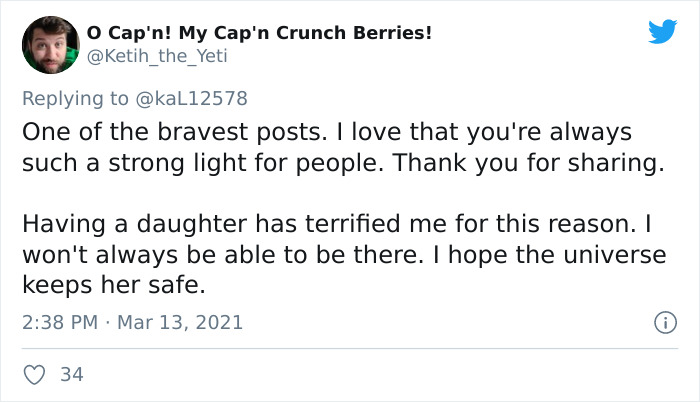
Task: Like the tweet with the heart icon
Action: 35,375
